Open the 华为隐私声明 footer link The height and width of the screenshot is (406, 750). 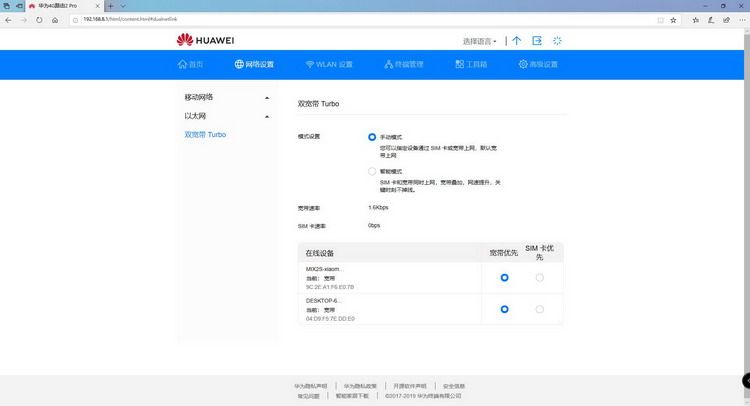pyautogui.click(x=311, y=385)
